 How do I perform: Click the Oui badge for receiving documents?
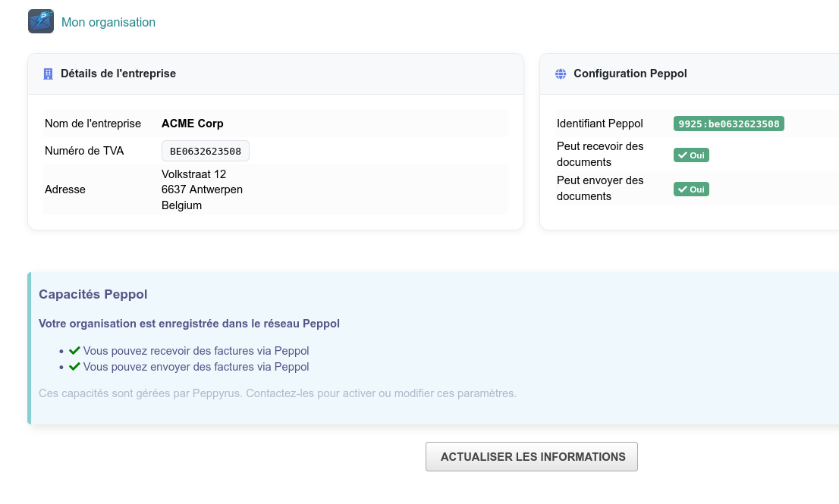click(x=691, y=155)
